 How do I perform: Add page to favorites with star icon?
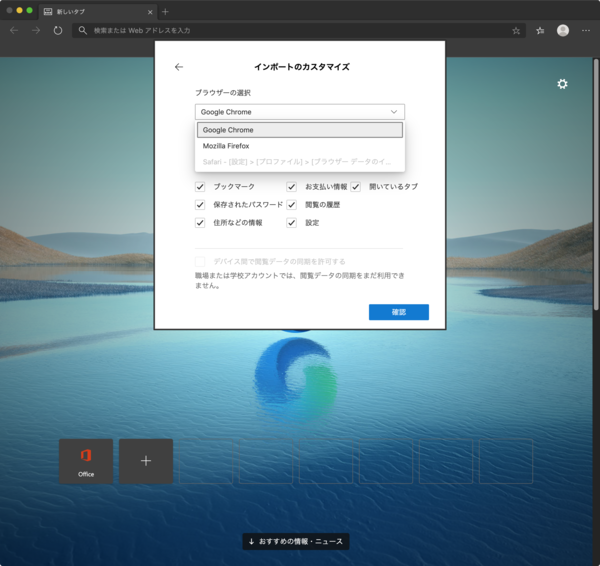click(x=516, y=31)
